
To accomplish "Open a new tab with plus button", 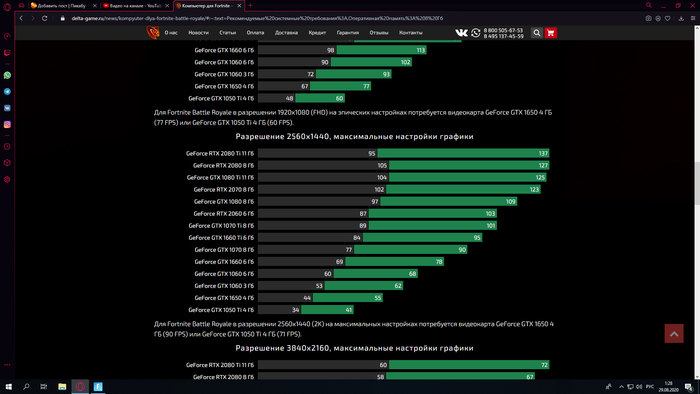I will 250,5.
